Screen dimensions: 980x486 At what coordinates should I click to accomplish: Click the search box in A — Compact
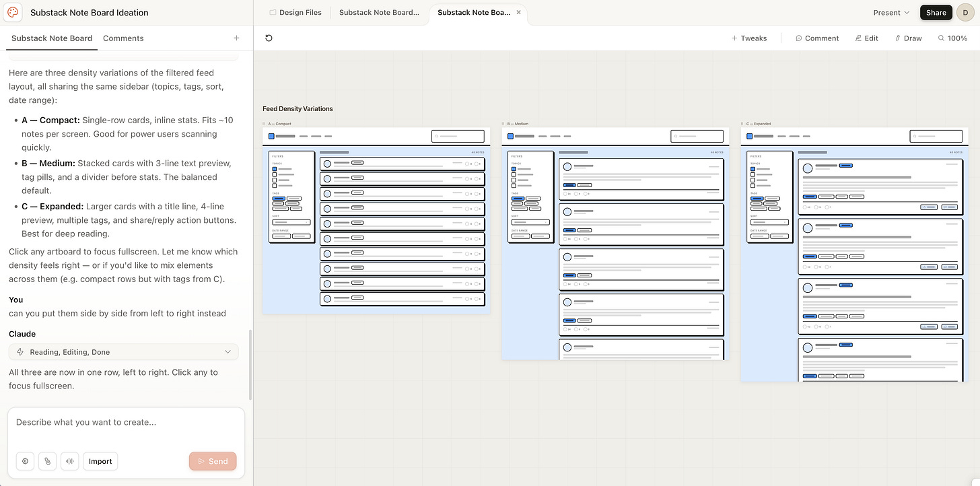pos(458,136)
